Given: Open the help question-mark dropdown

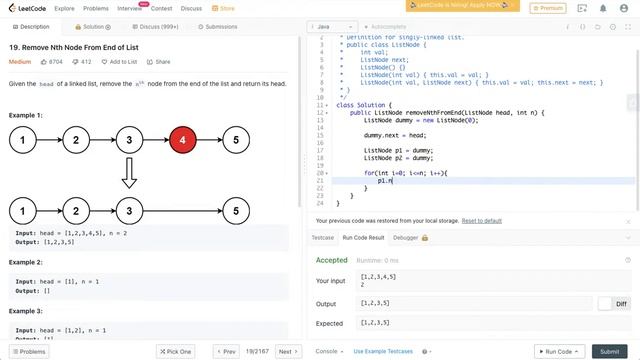Looking at the screenshot, I should 427,351.
